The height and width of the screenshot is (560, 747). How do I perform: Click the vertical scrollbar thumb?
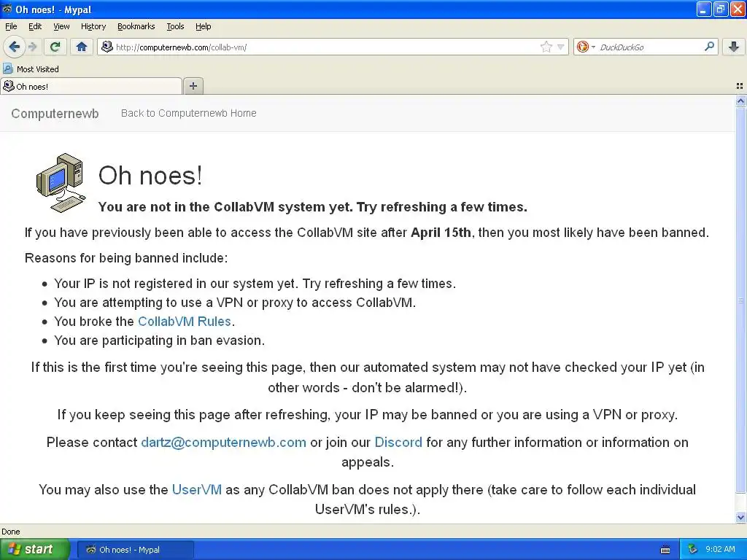[x=740, y=300]
